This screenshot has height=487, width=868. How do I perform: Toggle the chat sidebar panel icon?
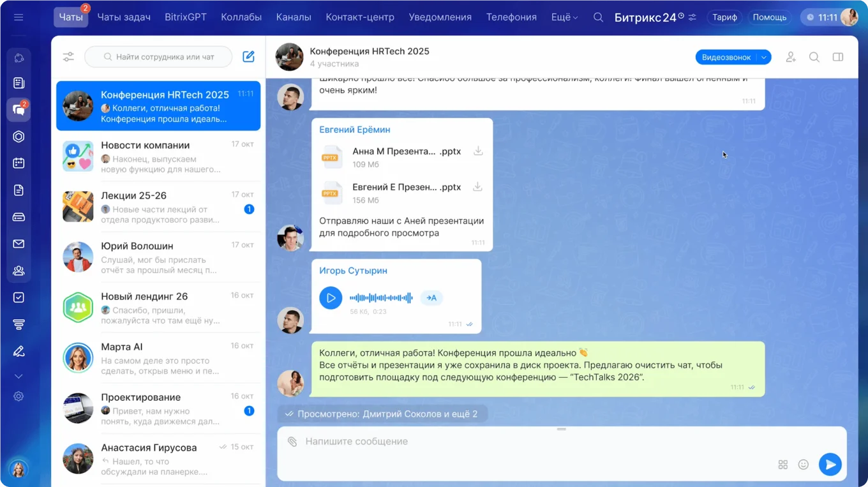(x=838, y=57)
